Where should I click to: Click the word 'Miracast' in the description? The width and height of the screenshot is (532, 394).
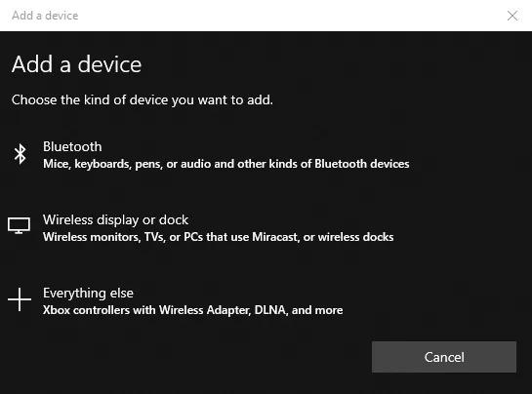click(x=276, y=237)
